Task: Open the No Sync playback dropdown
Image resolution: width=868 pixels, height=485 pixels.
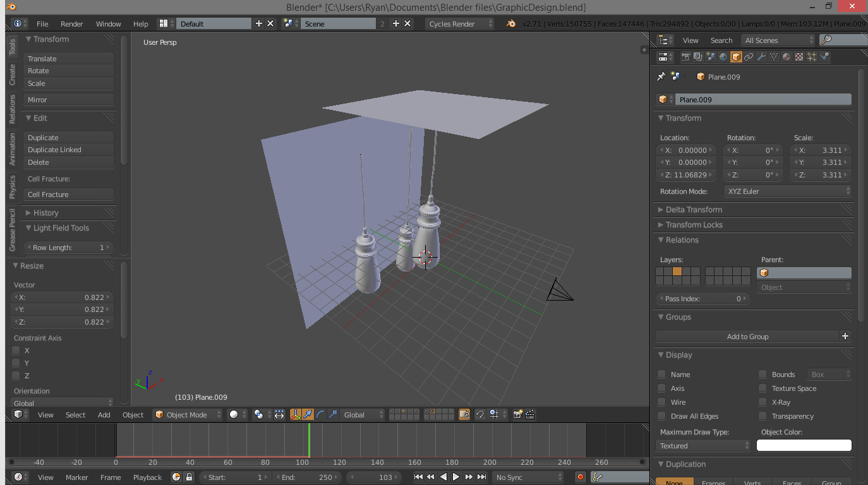Action: 527,477
